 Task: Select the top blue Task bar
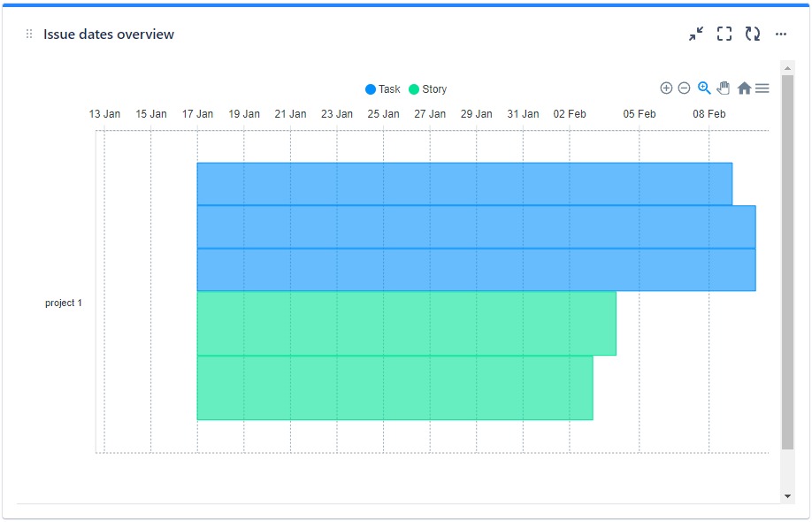click(464, 184)
